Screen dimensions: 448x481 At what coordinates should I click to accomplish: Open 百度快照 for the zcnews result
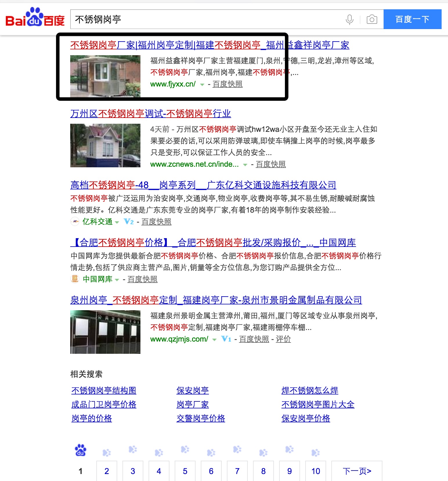271,164
